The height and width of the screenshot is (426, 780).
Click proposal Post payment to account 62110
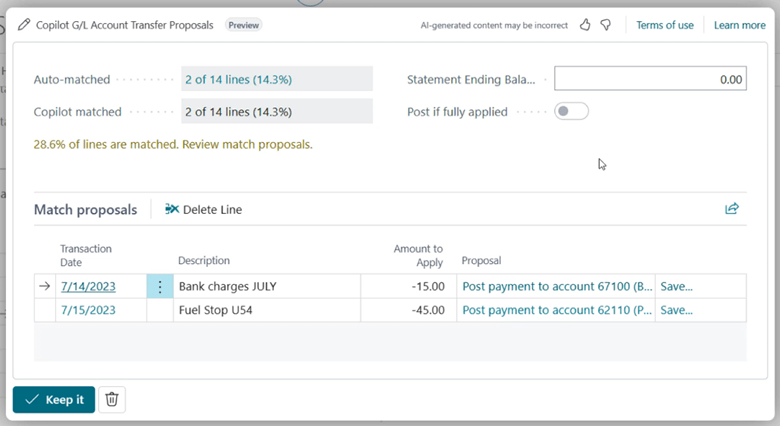click(557, 310)
